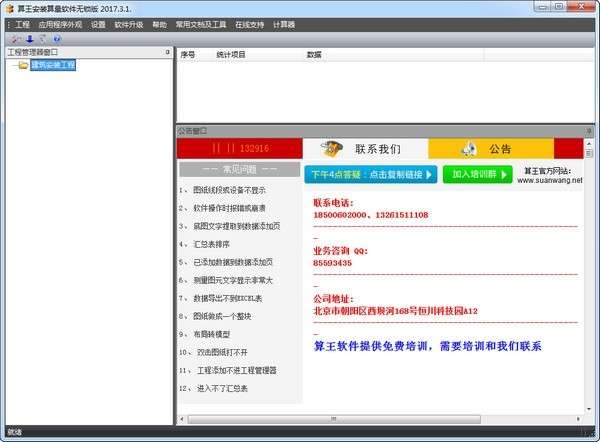The image size is (600, 442).
Task: Click the app icon in the title bar
Action: tap(10, 8)
